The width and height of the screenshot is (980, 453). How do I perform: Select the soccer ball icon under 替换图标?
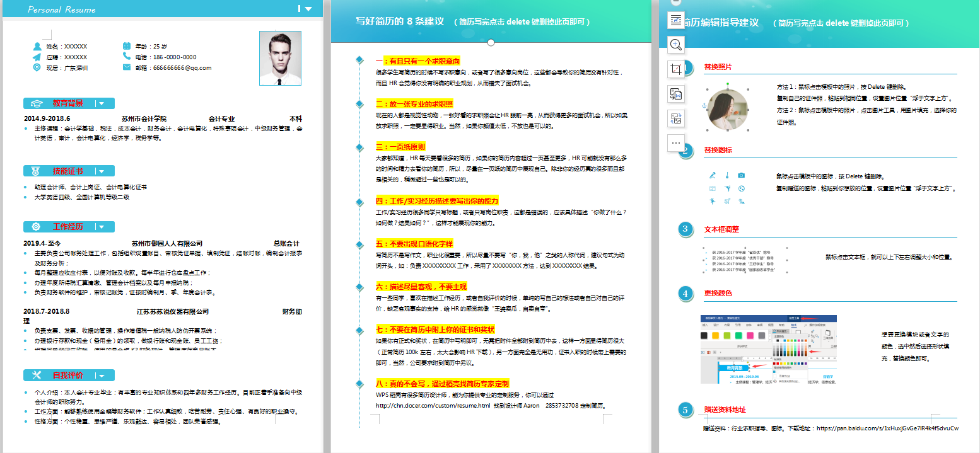pos(742,188)
